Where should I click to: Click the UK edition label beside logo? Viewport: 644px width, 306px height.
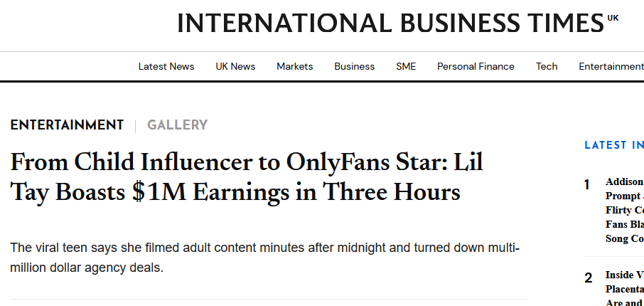point(613,18)
